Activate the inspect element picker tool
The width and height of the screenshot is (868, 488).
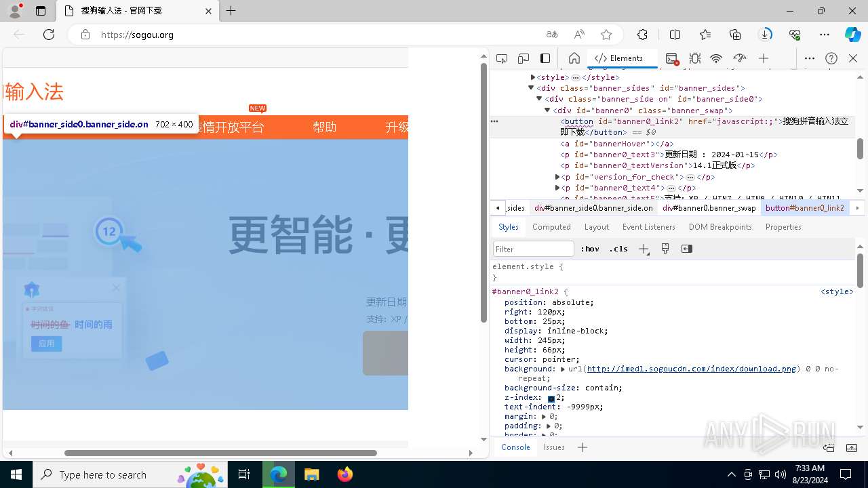pos(502,58)
